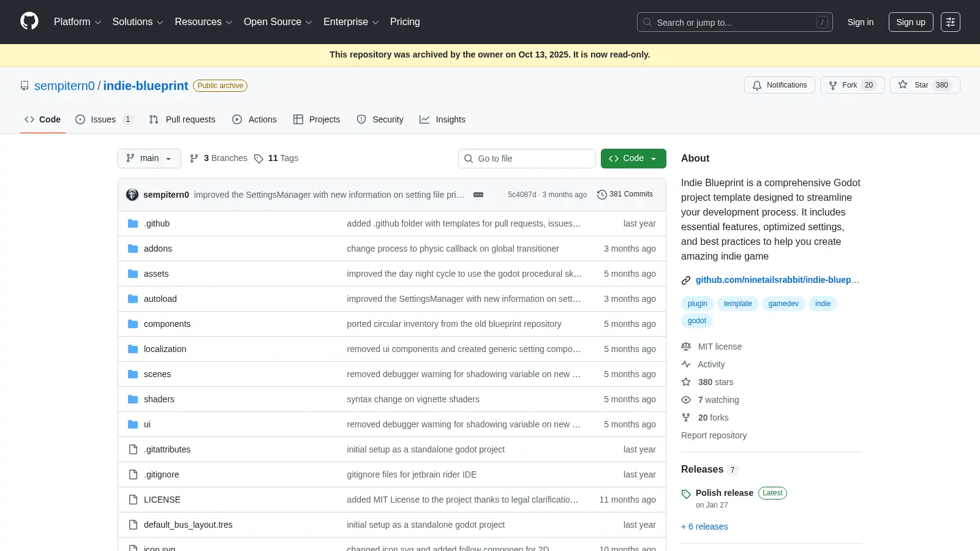This screenshot has height=551, width=980.
Task: Select the godot topic tag
Action: pyautogui.click(x=697, y=321)
